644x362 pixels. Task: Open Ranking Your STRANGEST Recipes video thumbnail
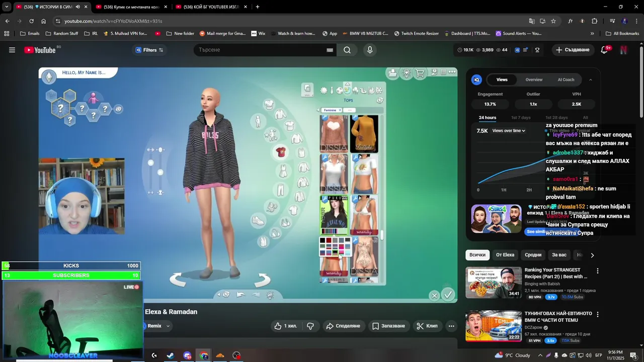coord(493,283)
